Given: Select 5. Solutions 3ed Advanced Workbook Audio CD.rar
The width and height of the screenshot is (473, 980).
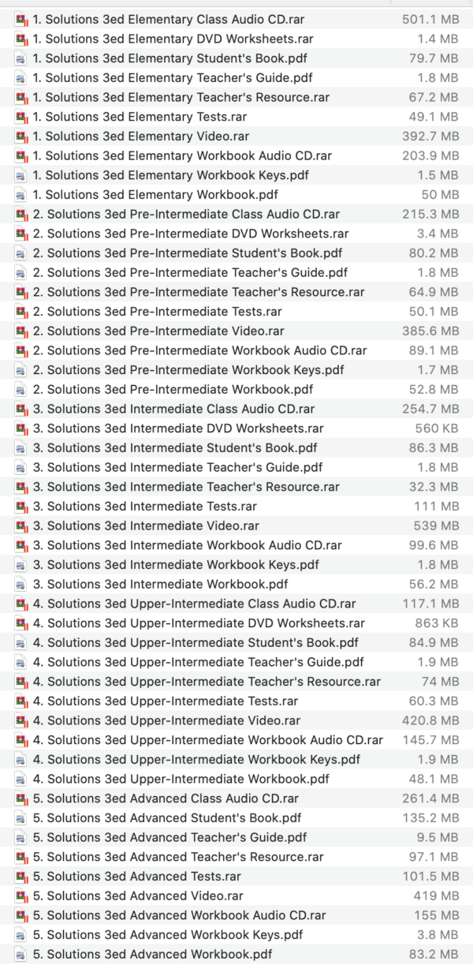Looking at the screenshot, I should coord(180,915).
